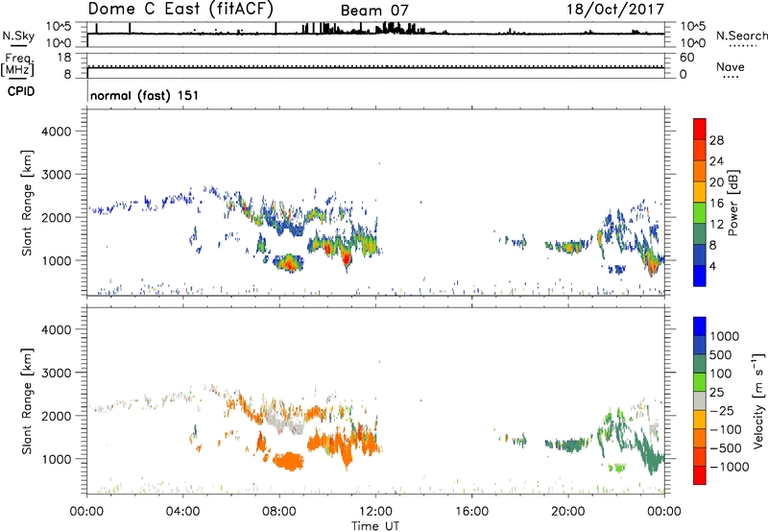Click the "Time UT" axis title
This screenshot has width=768, height=532.
coord(375,526)
